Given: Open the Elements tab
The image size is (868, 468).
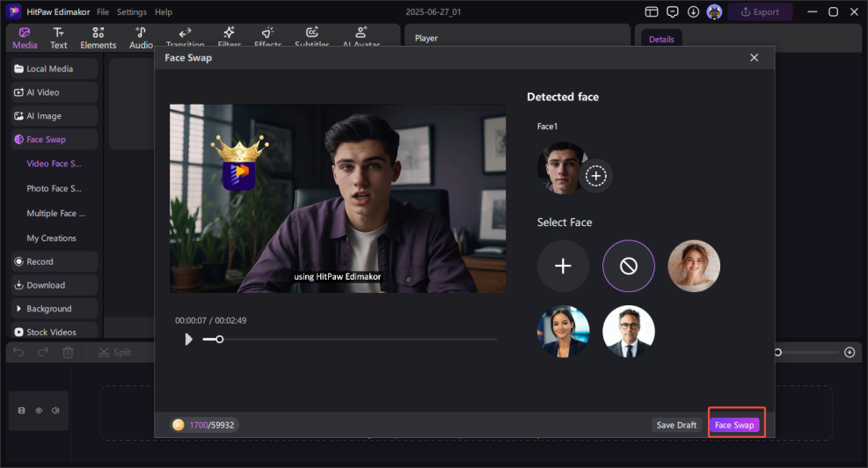Looking at the screenshot, I should (98, 38).
